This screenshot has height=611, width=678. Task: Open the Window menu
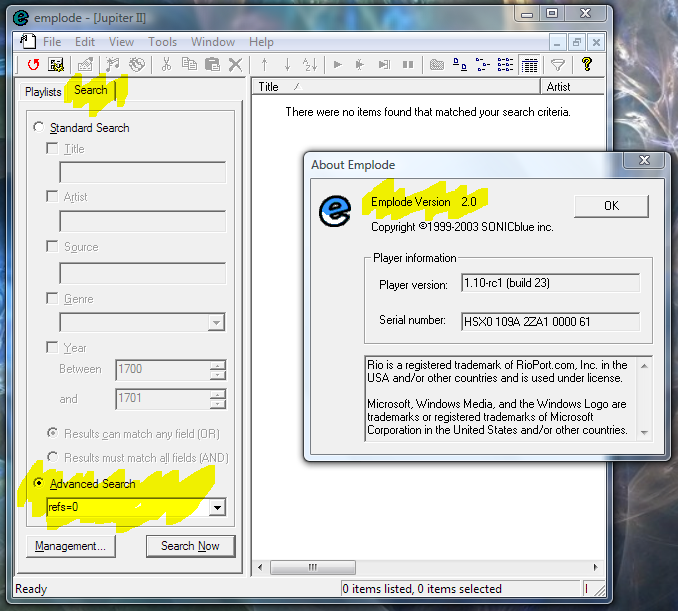point(213,42)
